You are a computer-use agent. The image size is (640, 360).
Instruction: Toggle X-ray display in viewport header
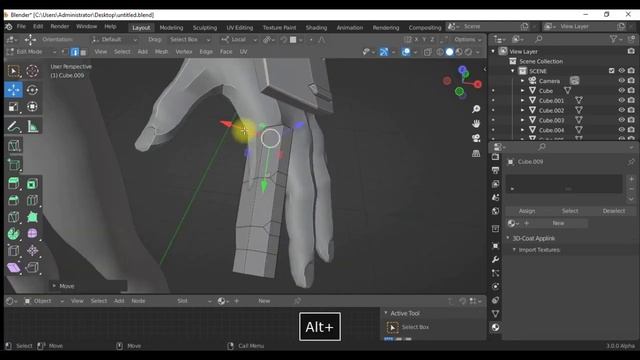point(427,52)
